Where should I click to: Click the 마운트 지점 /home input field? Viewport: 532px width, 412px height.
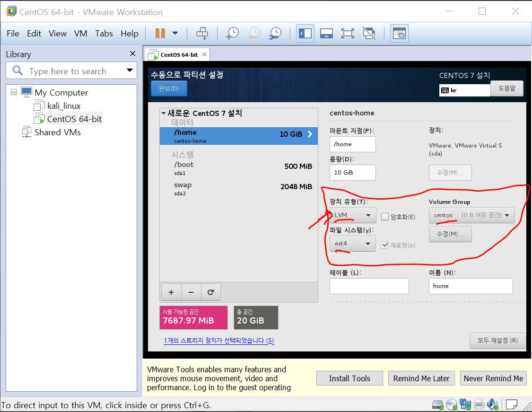point(352,144)
